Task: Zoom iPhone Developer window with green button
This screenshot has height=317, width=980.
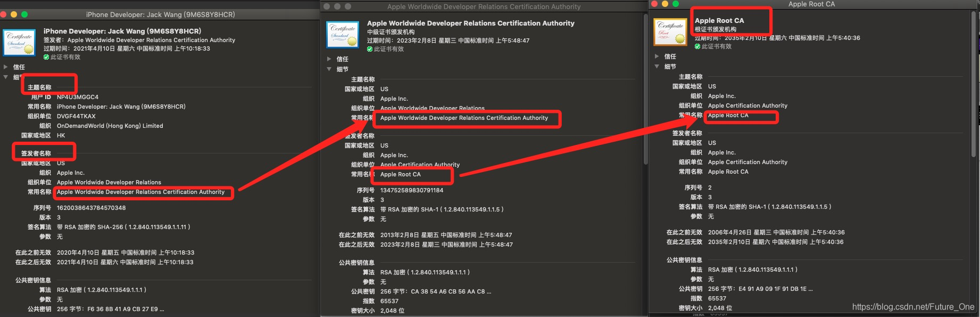Action: (24, 14)
